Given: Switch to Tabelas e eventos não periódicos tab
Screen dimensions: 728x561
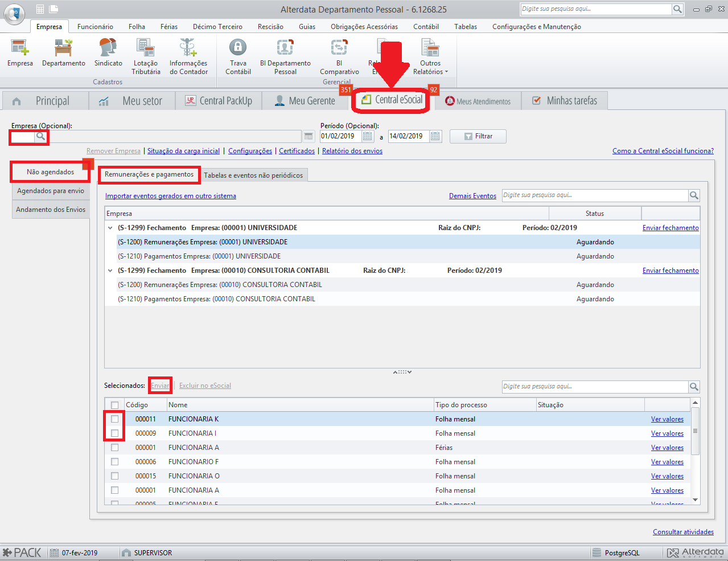Looking at the screenshot, I should [x=253, y=175].
